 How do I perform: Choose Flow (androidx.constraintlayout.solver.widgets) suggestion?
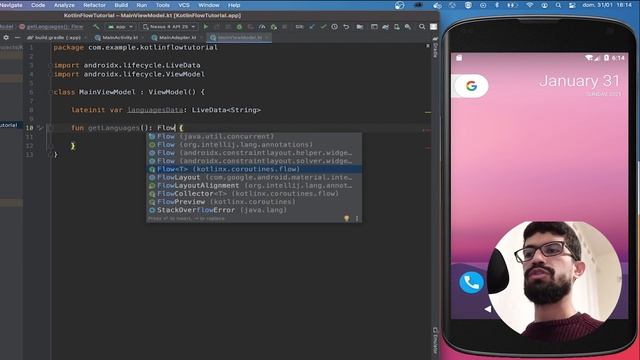coord(254,161)
